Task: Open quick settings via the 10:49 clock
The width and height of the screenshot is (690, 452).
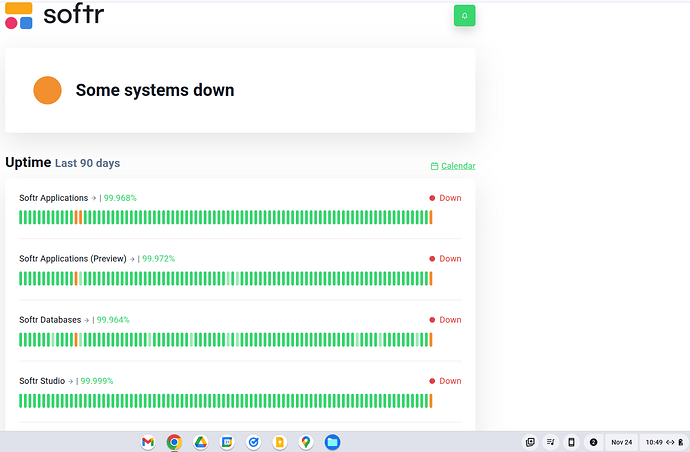Action: [664, 442]
